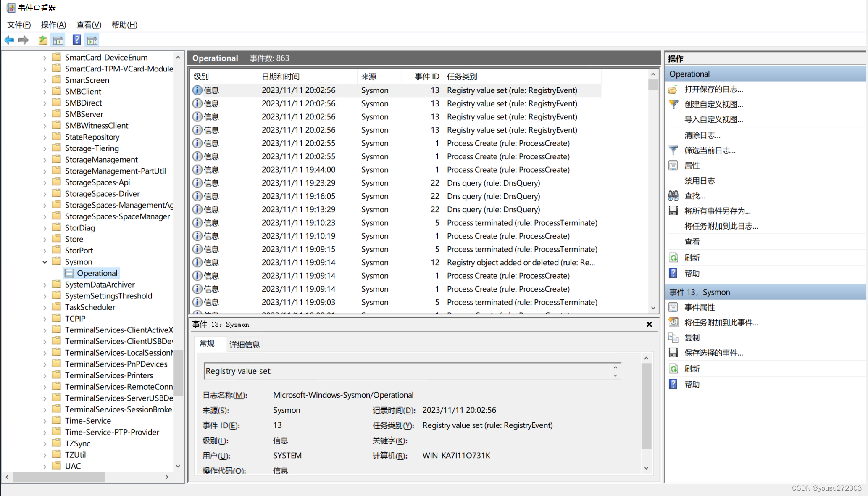Image resolution: width=868 pixels, height=496 pixels.
Task: Switch to the 详细信息 tab
Action: [x=245, y=345]
